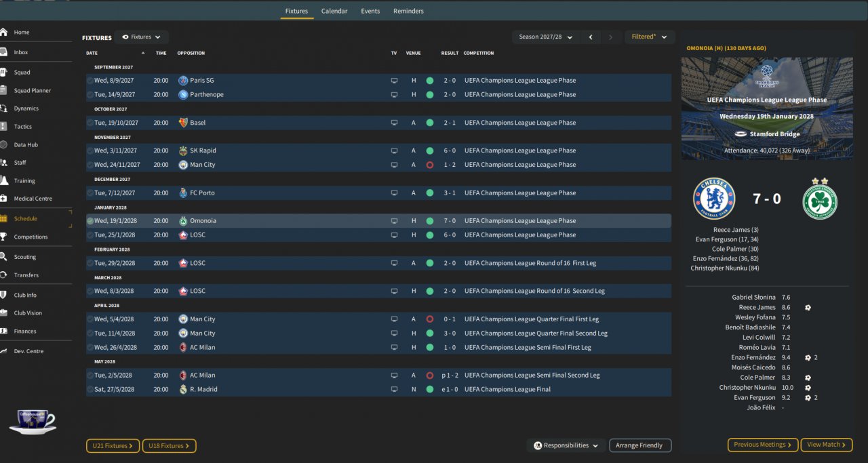This screenshot has height=463, width=868.
Task: Open the Data Hub icon
Action: coord(3,144)
